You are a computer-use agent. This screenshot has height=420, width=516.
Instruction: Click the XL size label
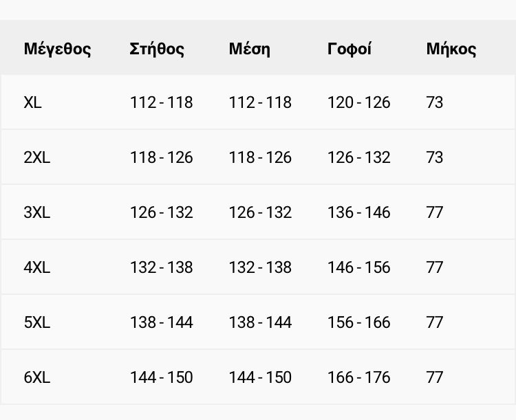click(x=32, y=102)
